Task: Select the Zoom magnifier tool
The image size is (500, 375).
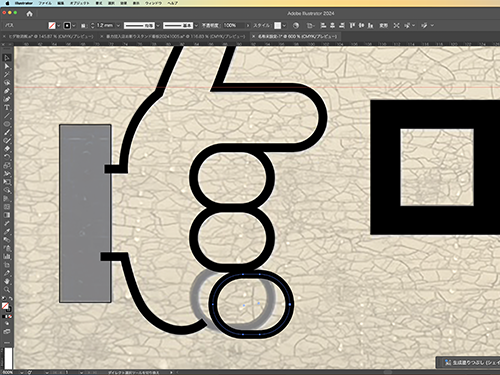Action: coord(7,290)
